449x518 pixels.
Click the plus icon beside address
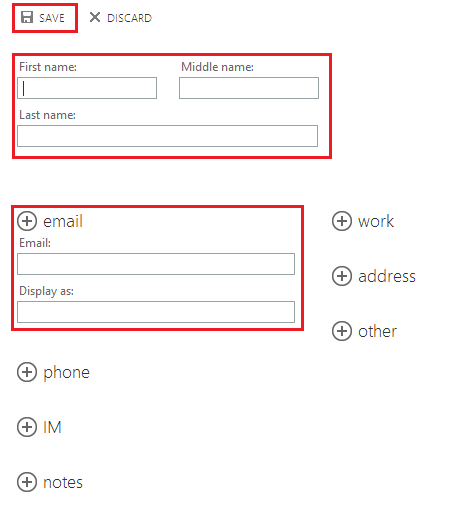tap(342, 276)
